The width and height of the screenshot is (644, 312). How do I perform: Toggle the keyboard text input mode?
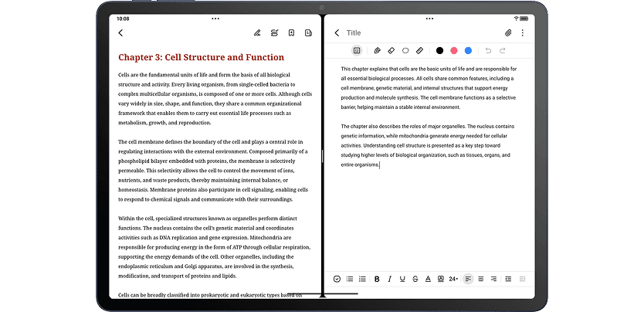(x=357, y=50)
